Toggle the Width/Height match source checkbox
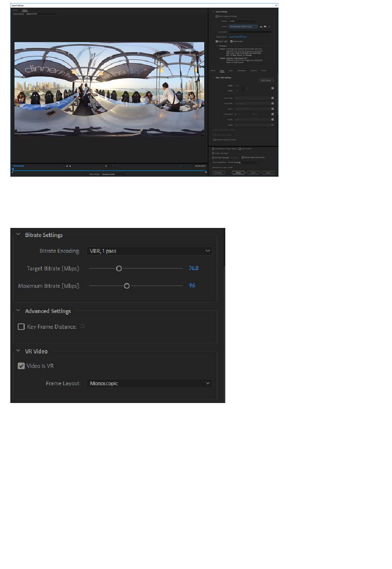 (272, 88)
